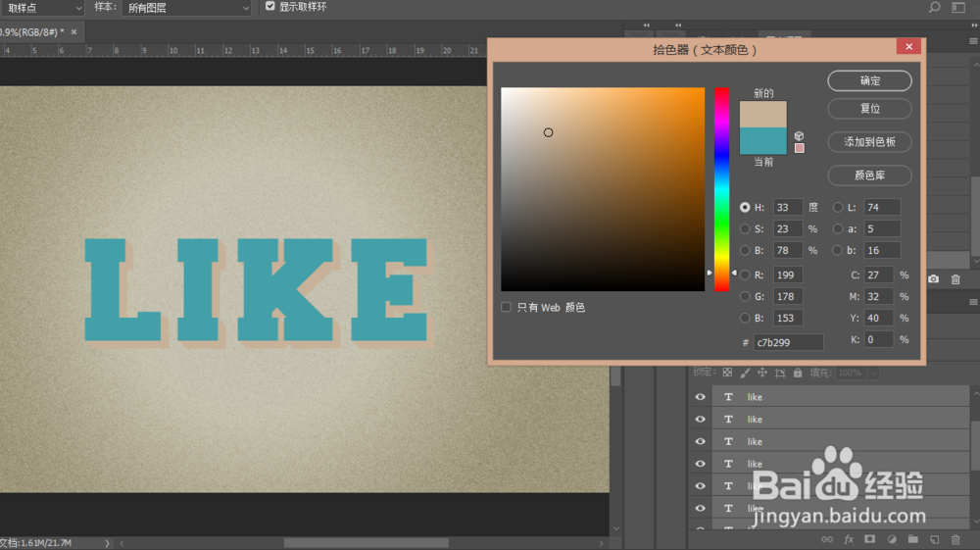This screenshot has width=980, height=550.
Task: Click the layers list scroll down arrow
Action: tap(975, 522)
